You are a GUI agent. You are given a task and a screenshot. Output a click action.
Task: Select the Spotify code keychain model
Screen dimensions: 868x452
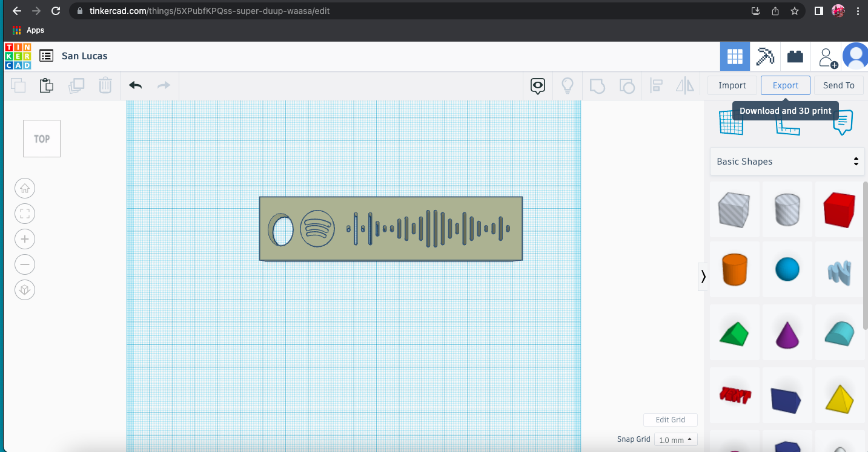[x=391, y=229]
